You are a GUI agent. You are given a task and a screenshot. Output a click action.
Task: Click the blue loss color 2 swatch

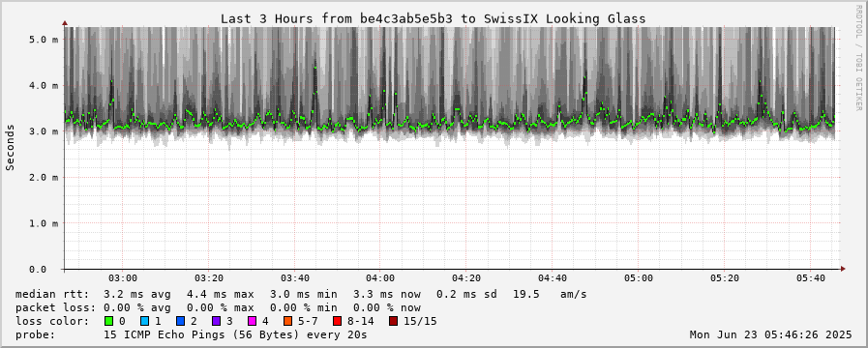click(x=180, y=321)
